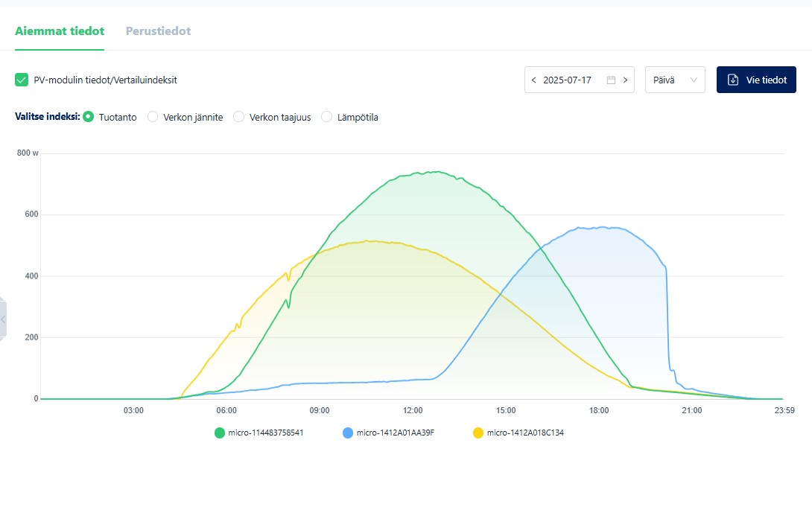Toggle green legend dot for micro-114483758541
This screenshot has width=812, height=507.
(219, 433)
